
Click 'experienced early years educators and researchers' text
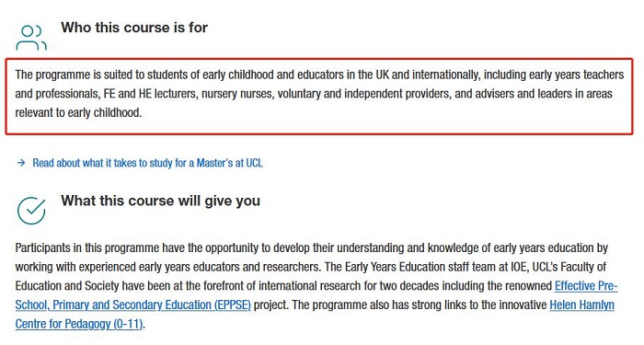(x=199, y=267)
